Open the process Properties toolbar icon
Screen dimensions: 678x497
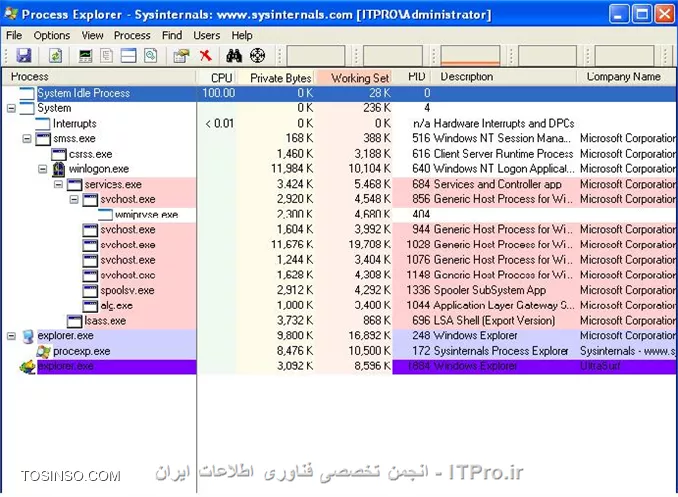click(181, 56)
